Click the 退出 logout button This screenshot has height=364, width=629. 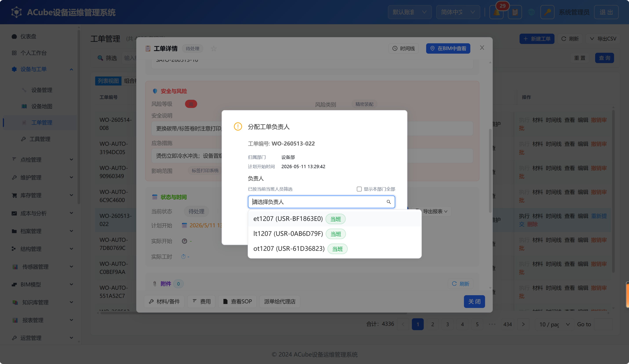(x=606, y=12)
